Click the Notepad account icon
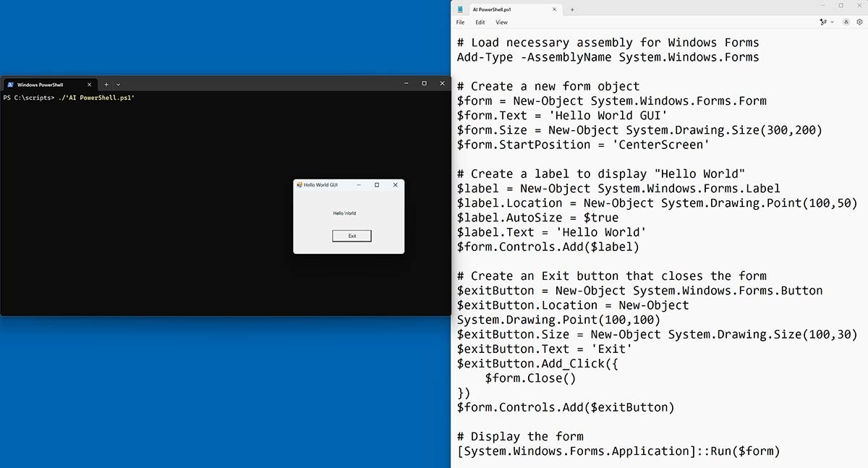 (x=846, y=22)
